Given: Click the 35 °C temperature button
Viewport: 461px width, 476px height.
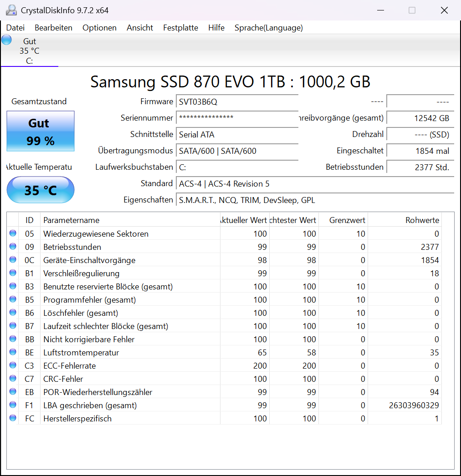Looking at the screenshot, I should 41,190.
